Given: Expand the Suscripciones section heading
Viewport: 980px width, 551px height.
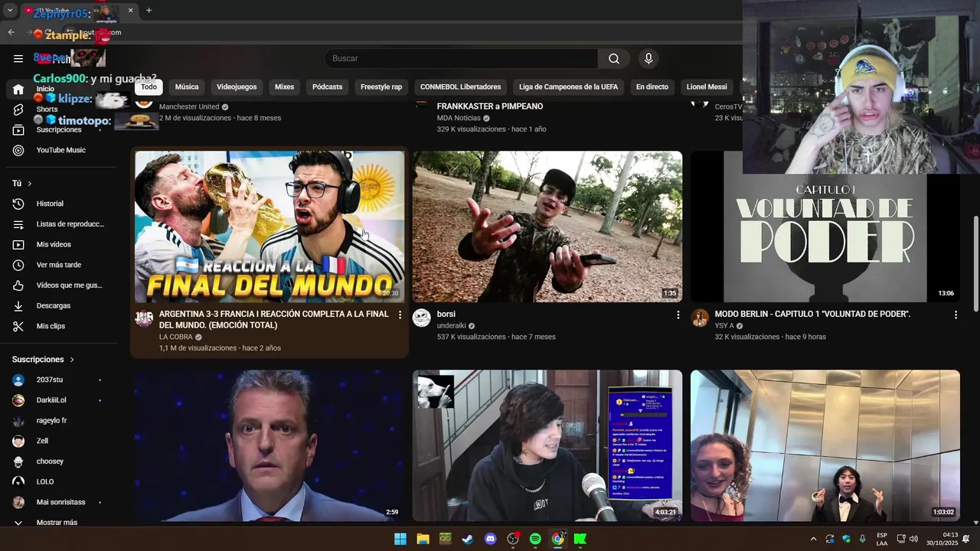Looking at the screenshot, I should [44, 359].
